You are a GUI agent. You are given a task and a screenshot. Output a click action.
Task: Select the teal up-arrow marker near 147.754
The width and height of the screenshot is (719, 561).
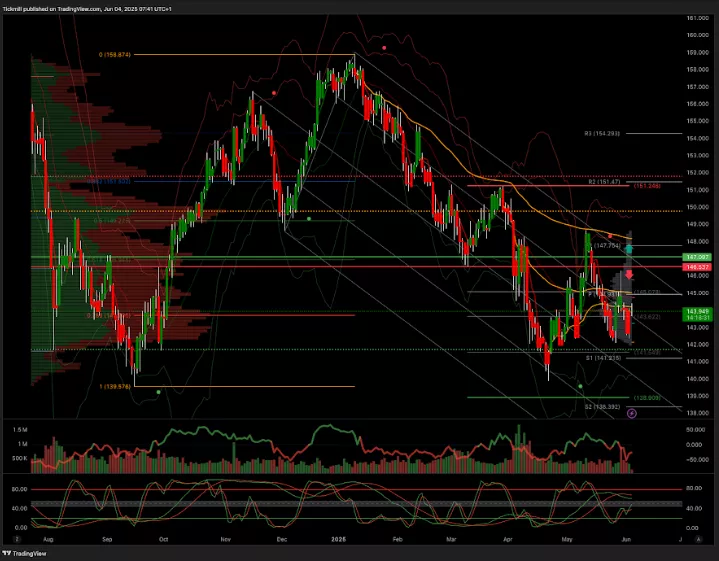click(629, 246)
